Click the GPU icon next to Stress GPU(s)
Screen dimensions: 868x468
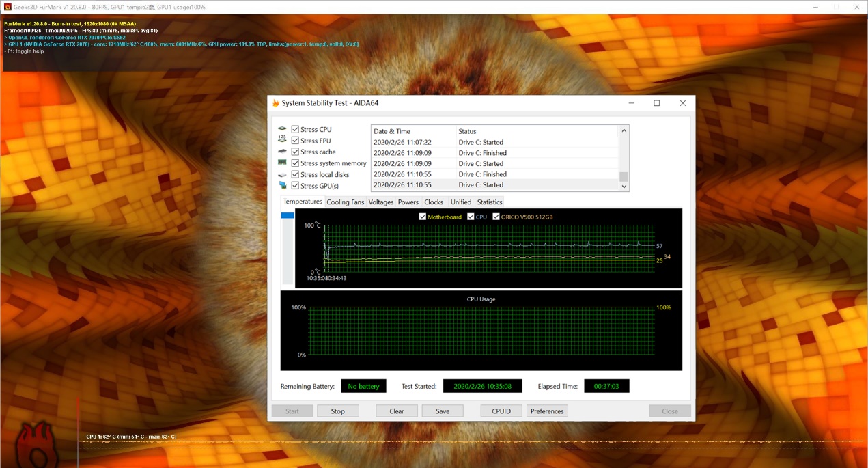283,185
